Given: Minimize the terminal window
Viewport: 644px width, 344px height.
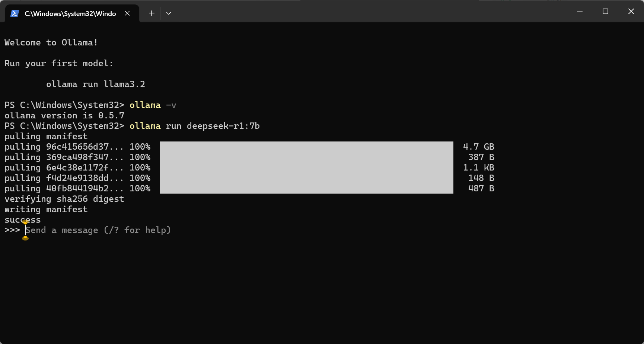Looking at the screenshot, I should (580, 11).
